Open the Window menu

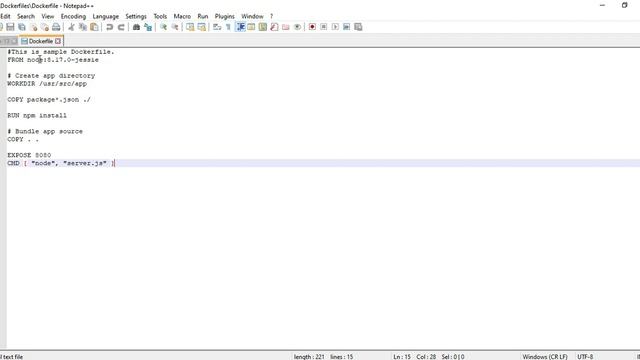[252, 16]
